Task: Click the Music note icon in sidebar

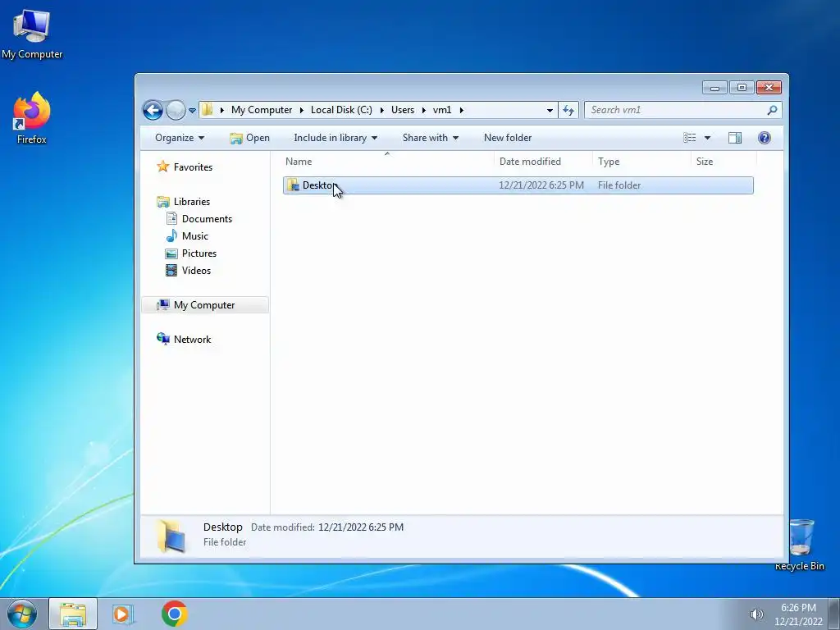Action: [171, 235]
